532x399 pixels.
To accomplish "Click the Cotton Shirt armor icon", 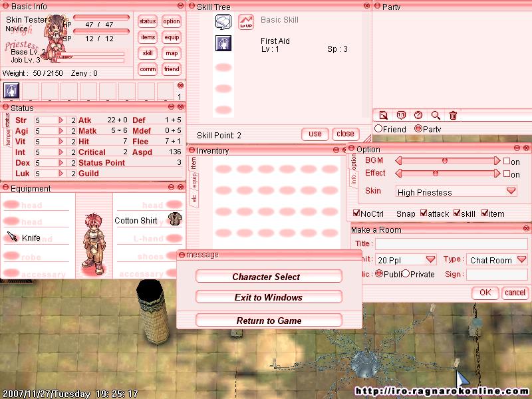I will [x=175, y=219].
